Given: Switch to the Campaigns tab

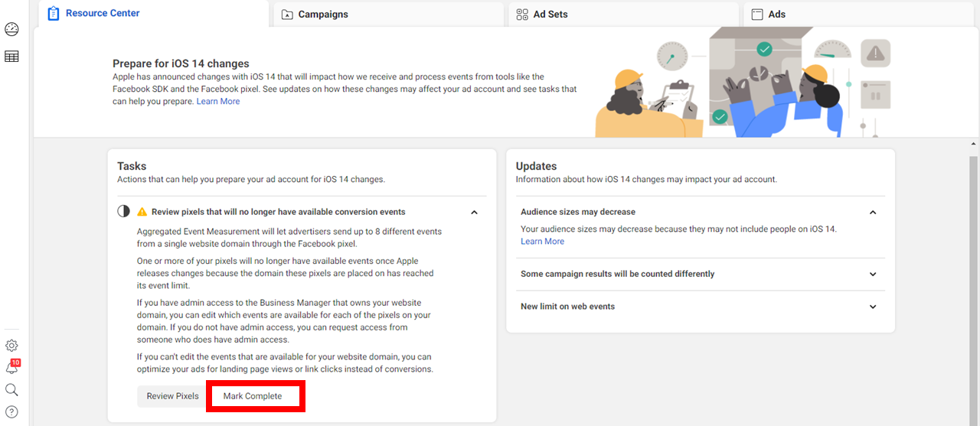Looking at the screenshot, I should (x=387, y=15).
